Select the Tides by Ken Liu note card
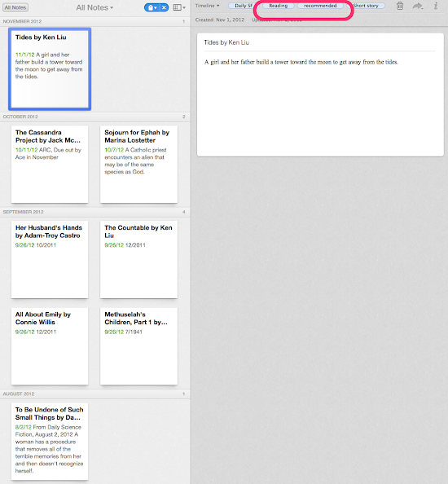The height and width of the screenshot is (484, 448). click(50, 68)
